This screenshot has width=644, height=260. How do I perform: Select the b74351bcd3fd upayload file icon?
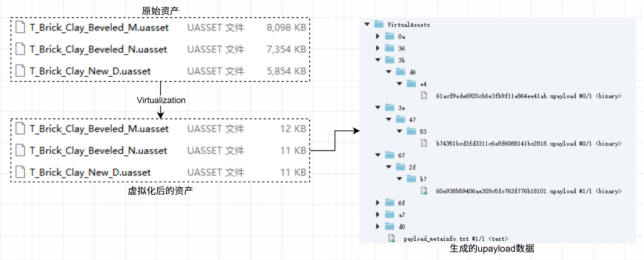pyautogui.click(x=424, y=143)
